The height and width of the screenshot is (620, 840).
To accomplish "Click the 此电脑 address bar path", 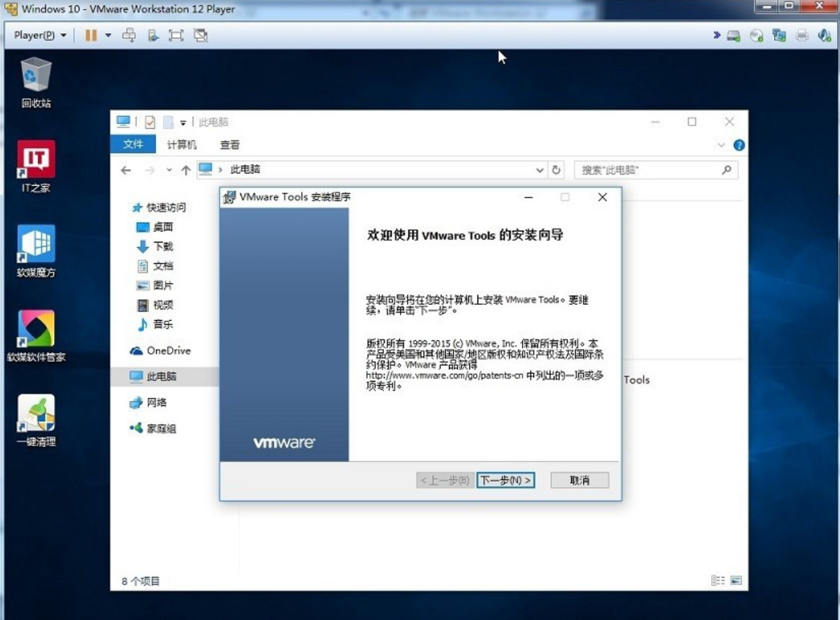I will coord(245,169).
